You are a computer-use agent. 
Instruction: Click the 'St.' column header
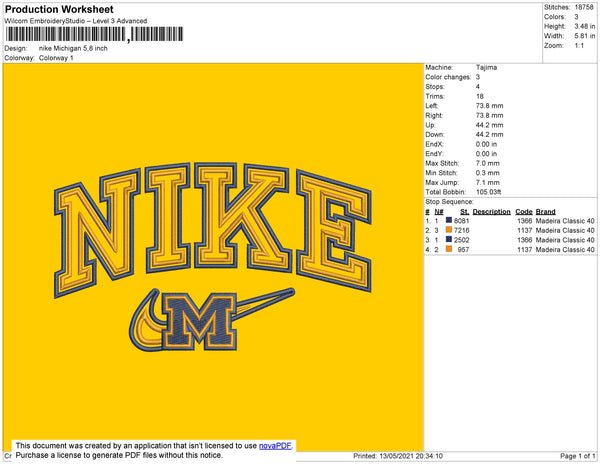pyautogui.click(x=464, y=212)
